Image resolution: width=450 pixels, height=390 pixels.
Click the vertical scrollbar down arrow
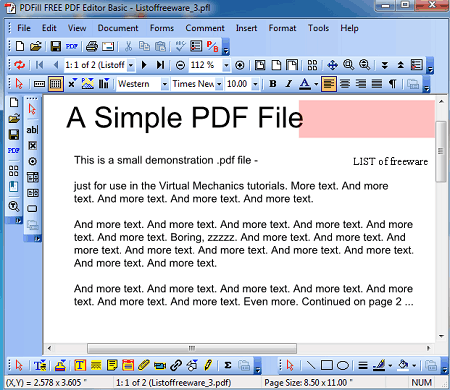441,336
